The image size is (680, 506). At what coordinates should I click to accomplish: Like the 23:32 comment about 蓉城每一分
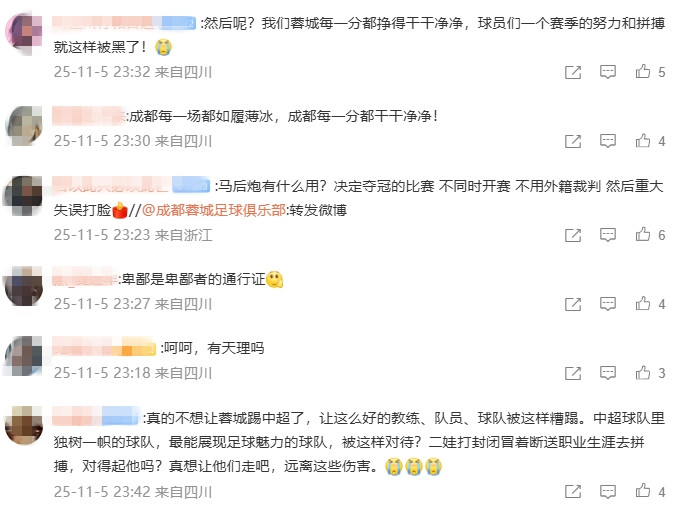pyautogui.click(x=650, y=72)
